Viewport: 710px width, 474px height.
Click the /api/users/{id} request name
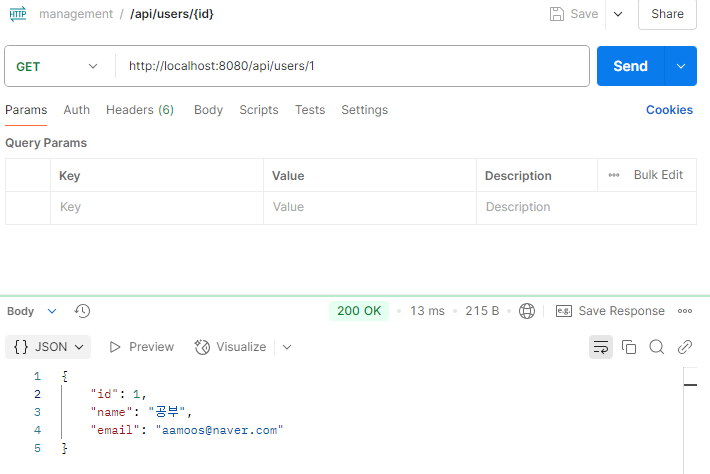pyautogui.click(x=172, y=14)
